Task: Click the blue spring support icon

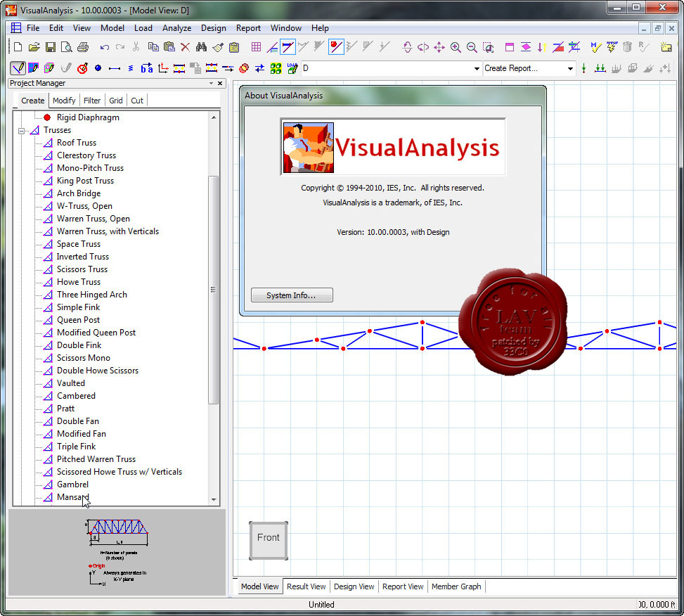Action: (131, 68)
